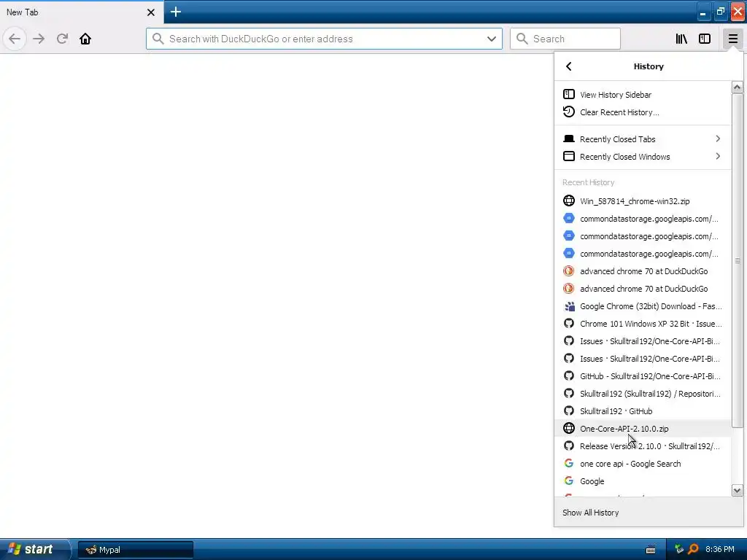747x560 pixels.
Task: Open Chrome 101 Windows XP 32 Bit issue
Action: [643, 323]
